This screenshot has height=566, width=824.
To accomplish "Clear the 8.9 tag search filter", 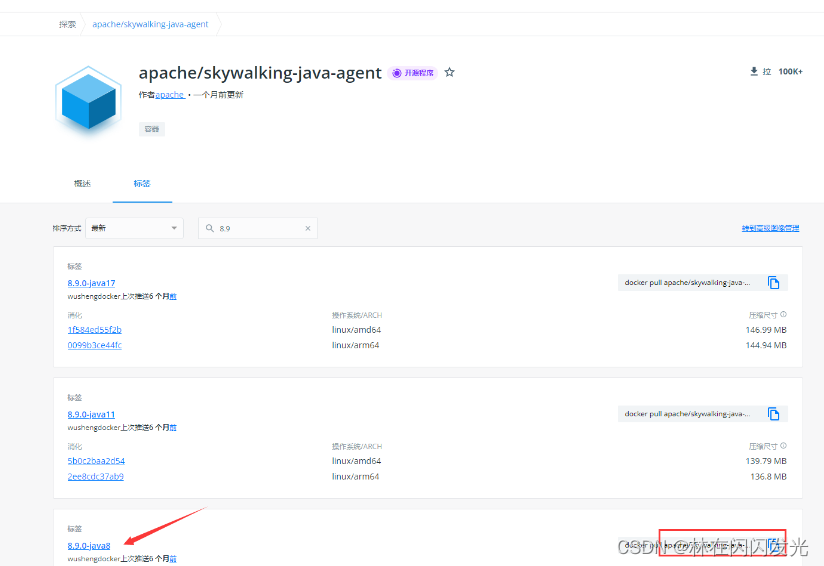I will tap(308, 229).
